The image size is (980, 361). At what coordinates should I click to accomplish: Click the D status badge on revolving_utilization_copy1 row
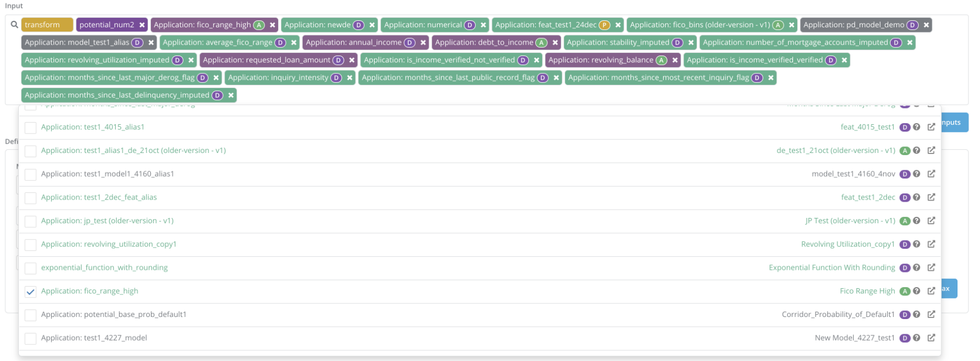905,244
